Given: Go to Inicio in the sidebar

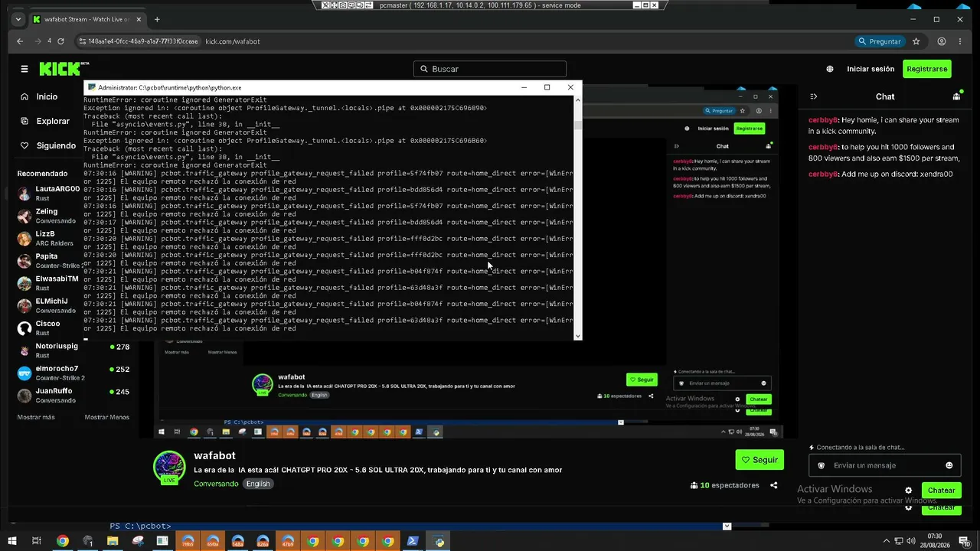Looking at the screenshot, I should (x=47, y=97).
